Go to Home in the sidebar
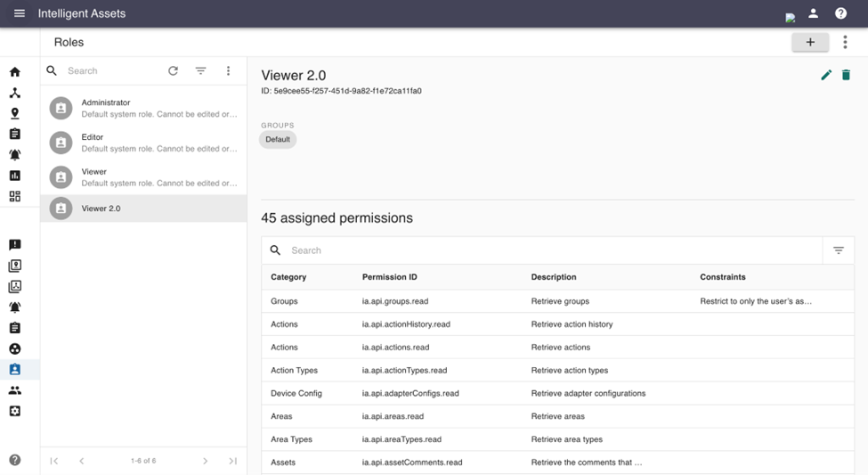 tap(15, 72)
